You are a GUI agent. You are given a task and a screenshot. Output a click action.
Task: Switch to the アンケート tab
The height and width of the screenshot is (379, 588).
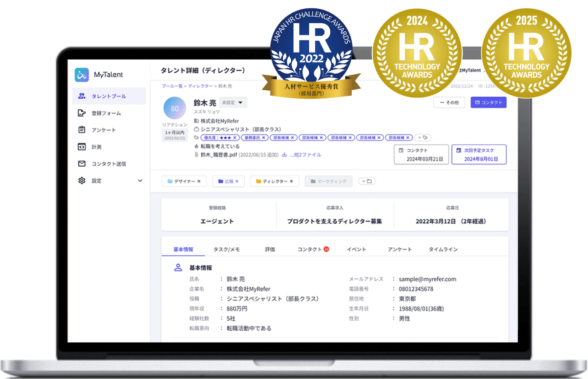[x=399, y=249]
